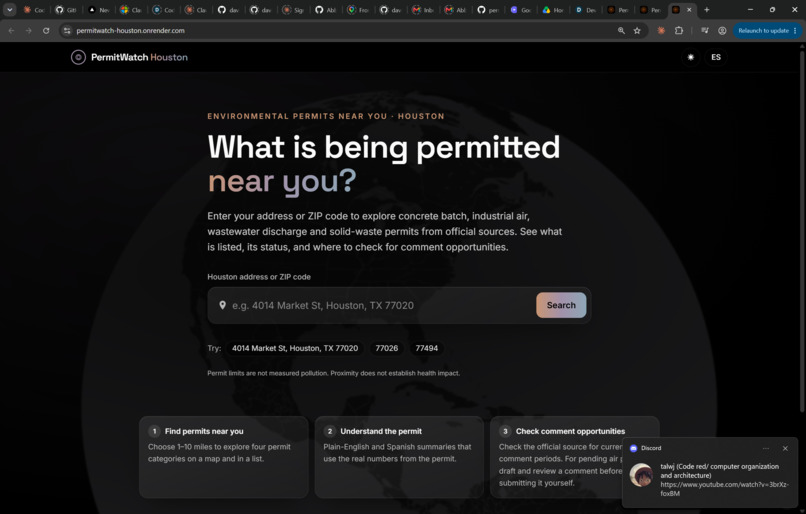
Task: Click the page vertical scrollbar
Action: [x=802, y=229]
